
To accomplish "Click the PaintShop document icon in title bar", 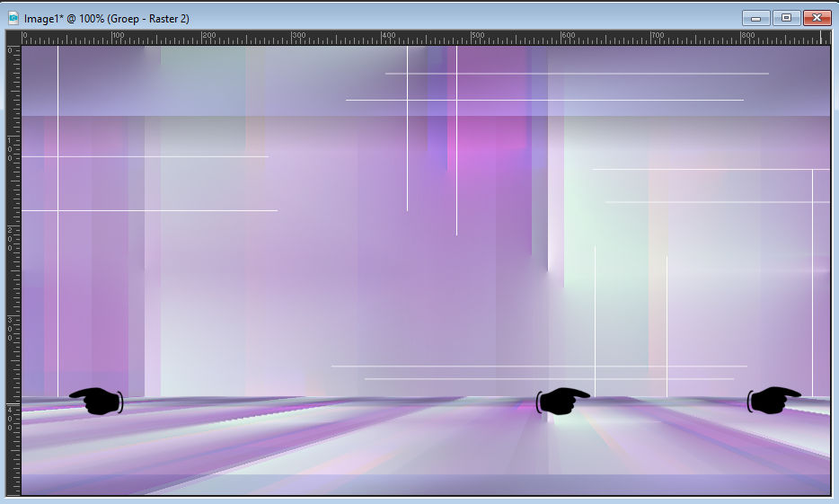I will [13, 19].
